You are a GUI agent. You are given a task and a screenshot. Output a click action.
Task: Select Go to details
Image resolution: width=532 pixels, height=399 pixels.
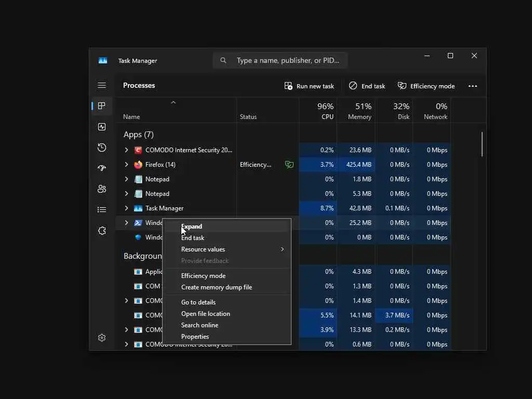227,302
